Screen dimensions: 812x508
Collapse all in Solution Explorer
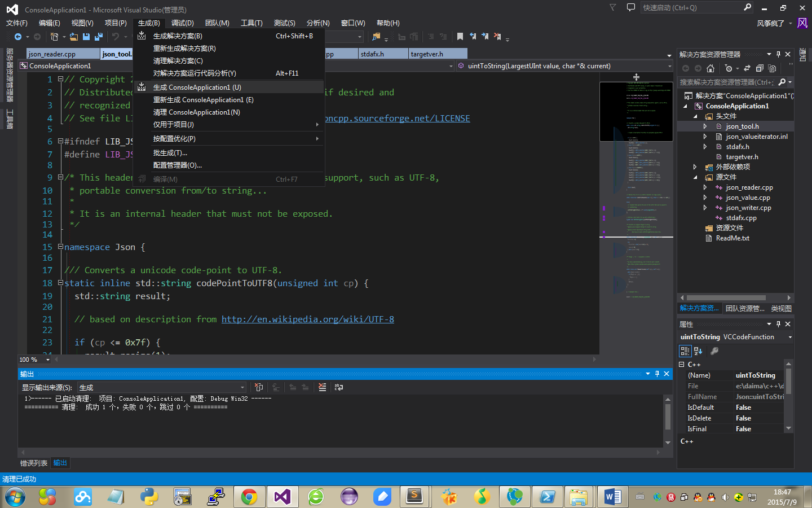(x=760, y=68)
